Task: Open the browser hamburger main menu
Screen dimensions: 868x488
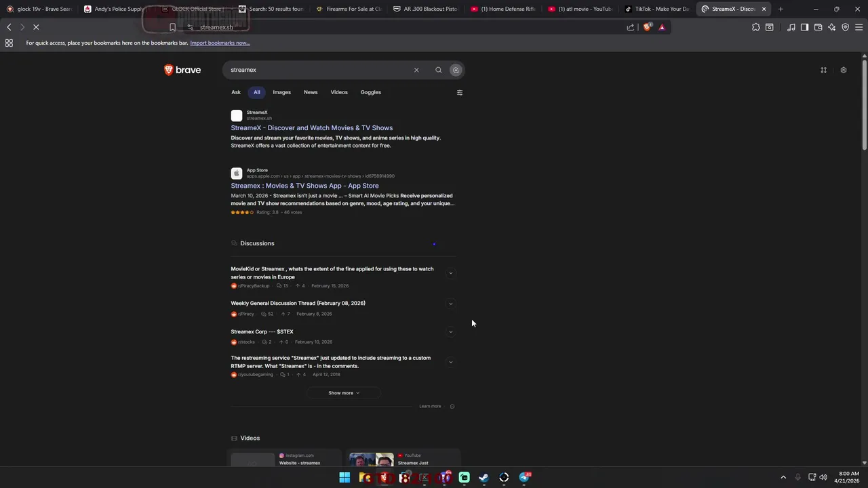Action: click(859, 27)
